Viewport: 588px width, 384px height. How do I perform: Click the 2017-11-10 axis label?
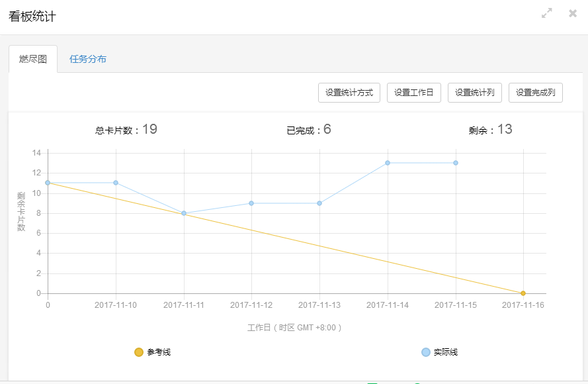pyautogui.click(x=116, y=305)
